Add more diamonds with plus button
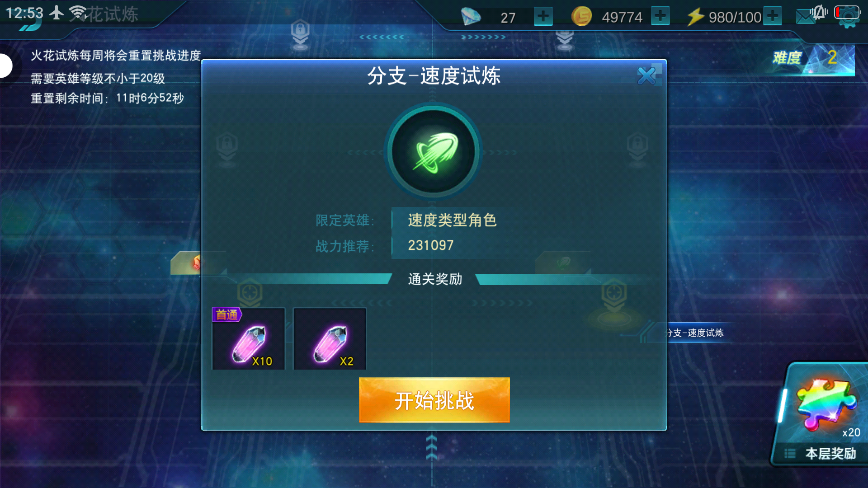The image size is (868, 488). pos(543,17)
